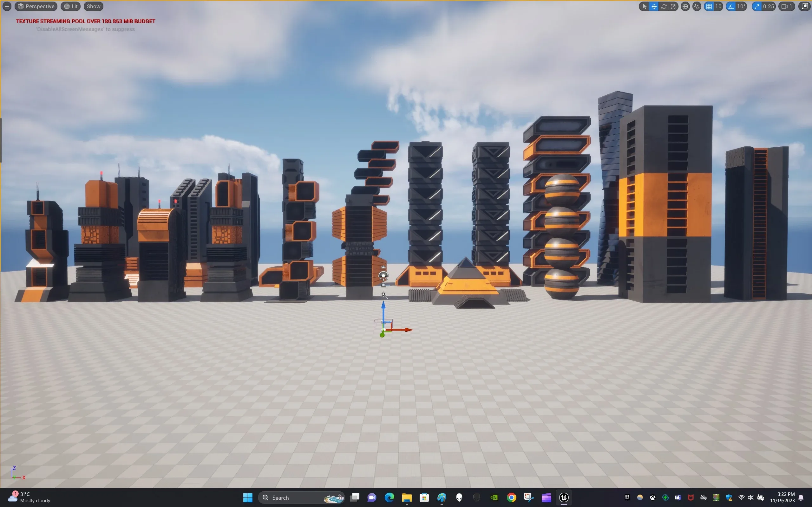Toggle grid snapping on or off

click(709, 6)
